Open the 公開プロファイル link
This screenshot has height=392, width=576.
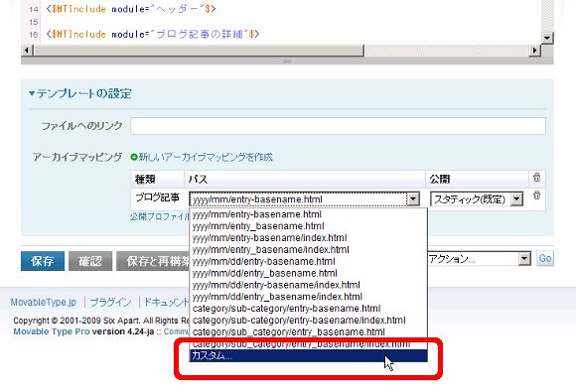[x=160, y=216]
